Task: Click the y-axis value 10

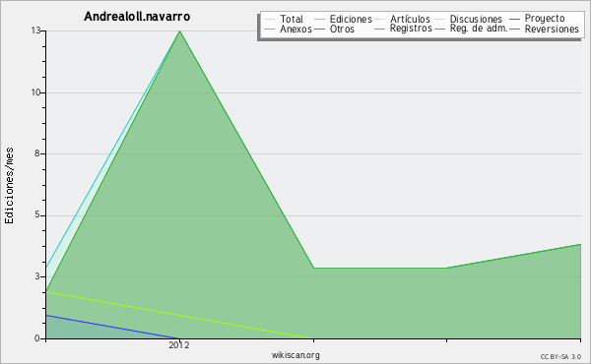Action: 35,92
